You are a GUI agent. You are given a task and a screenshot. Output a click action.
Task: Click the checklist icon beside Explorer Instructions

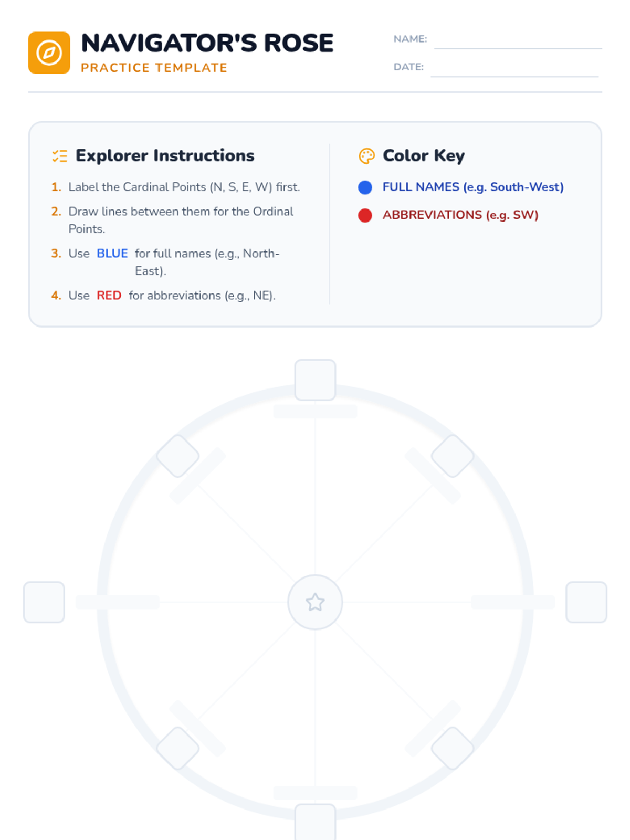(x=59, y=156)
